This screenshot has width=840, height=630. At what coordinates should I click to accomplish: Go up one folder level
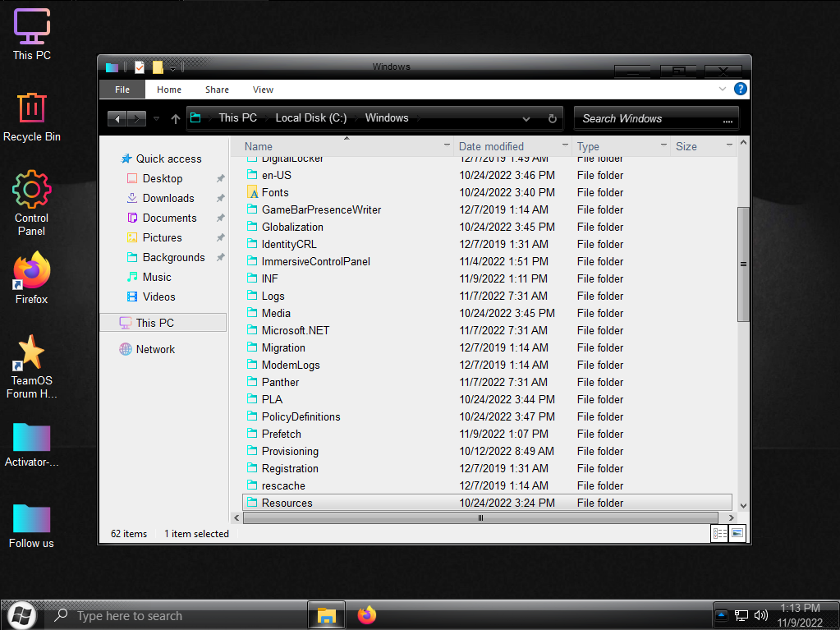point(175,118)
